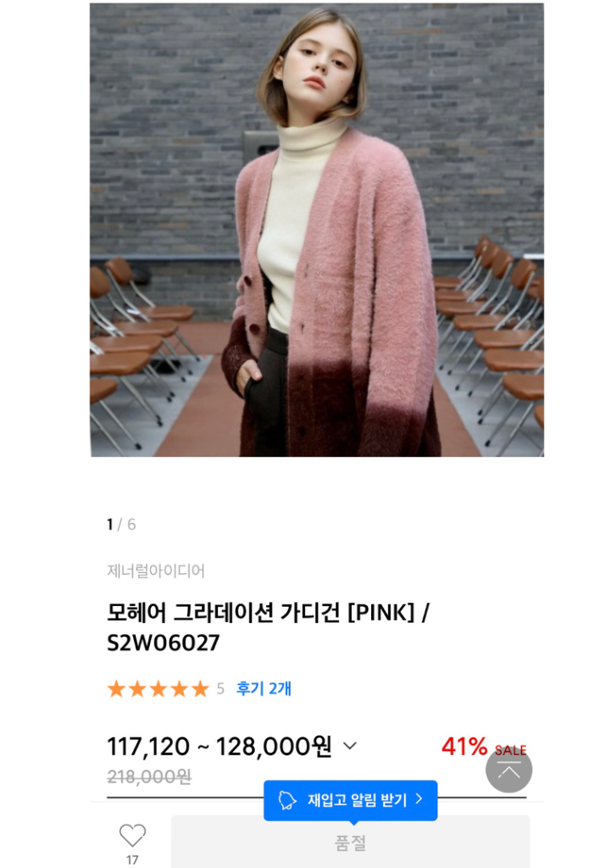This screenshot has height=868, width=589.
Task: Click the 117,120 ~ 128,000원 price text
Action: tap(219, 747)
